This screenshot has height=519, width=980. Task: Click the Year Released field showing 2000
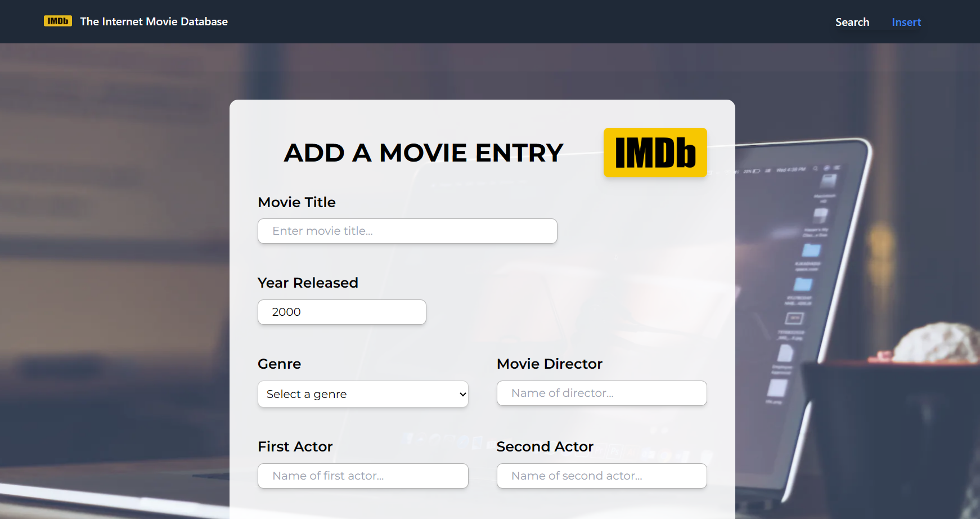coord(341,312)
